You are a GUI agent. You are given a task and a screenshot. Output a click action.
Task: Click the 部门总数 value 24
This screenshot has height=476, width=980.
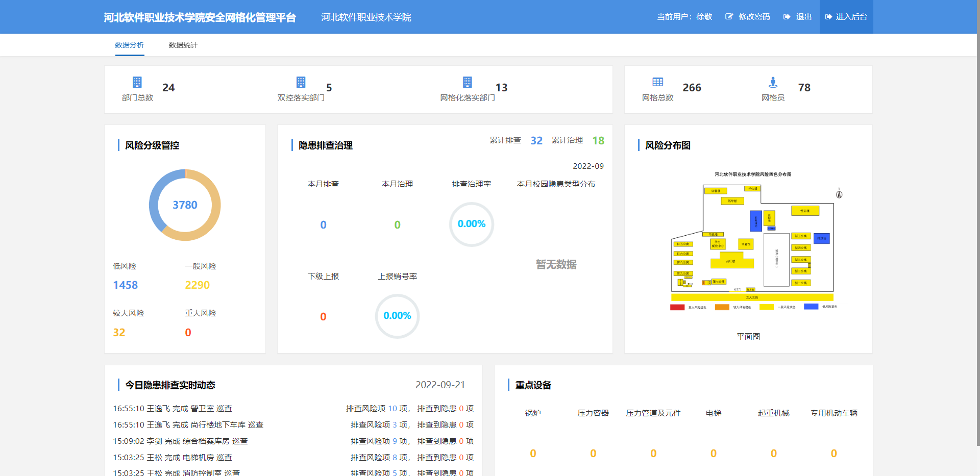pos(168,88)
